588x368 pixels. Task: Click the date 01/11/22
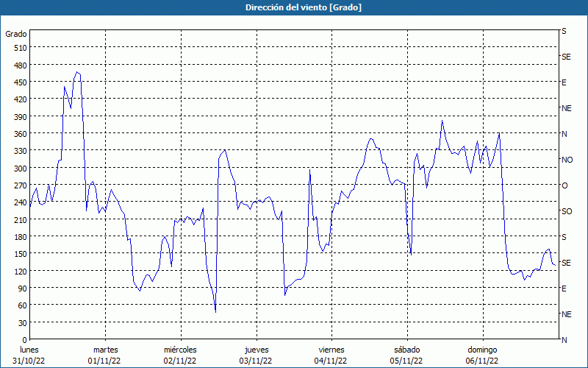point(104,361)
